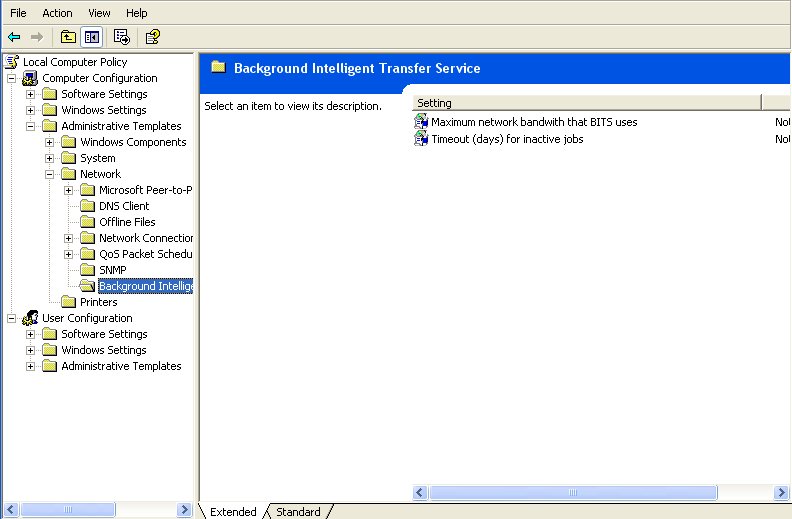
Task: Select Timeout (days) for inactive jobs setting
Action: [507, 139]
